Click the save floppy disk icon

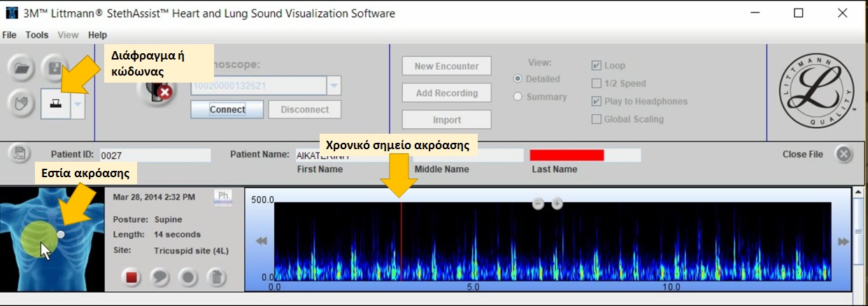(x=53, y=69)
